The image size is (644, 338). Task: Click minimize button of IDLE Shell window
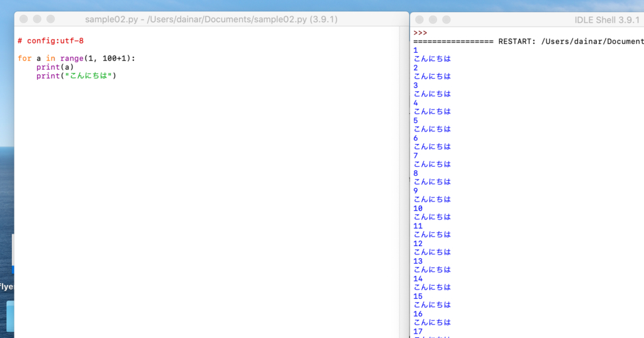tap(433, 20)
